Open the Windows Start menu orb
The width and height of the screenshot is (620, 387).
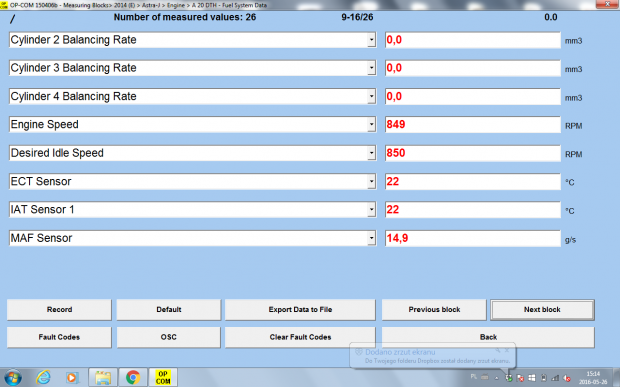click(12, 378)
